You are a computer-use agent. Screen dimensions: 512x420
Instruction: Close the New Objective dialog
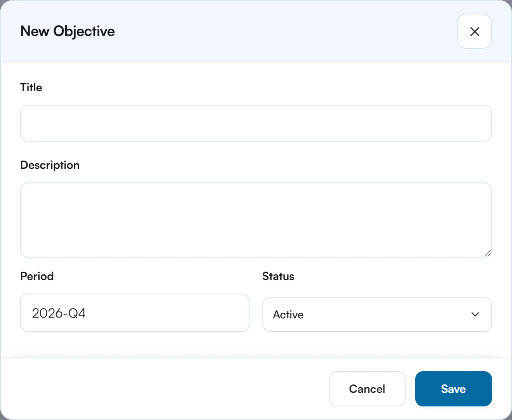(474, 31)
